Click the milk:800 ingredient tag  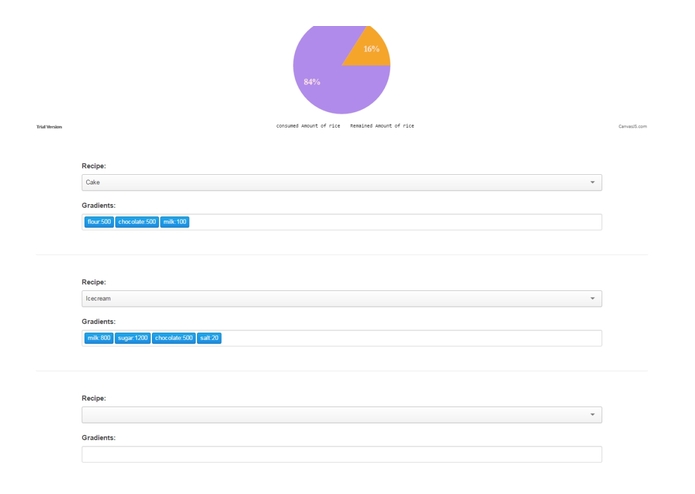[99, 338]
